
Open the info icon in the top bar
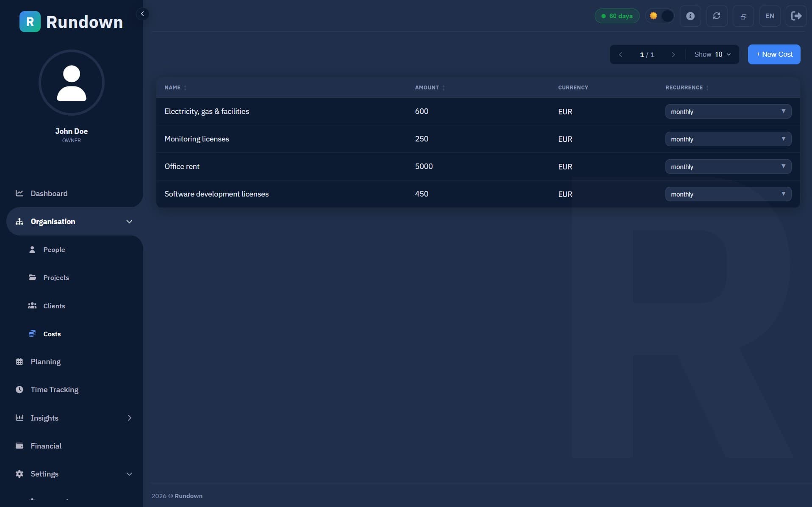pyautogui.click(x=690, y=16)
